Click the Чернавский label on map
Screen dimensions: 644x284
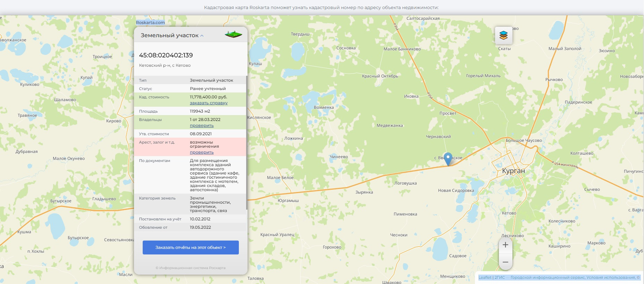438,137
